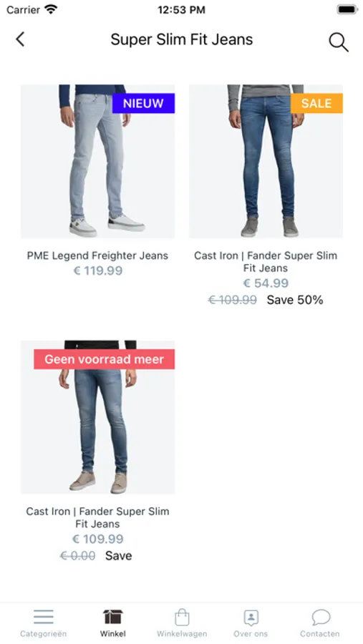Open the Winkelwagen shopping bag icon
This screenshot has width=363, height=644.
point(182,617)
